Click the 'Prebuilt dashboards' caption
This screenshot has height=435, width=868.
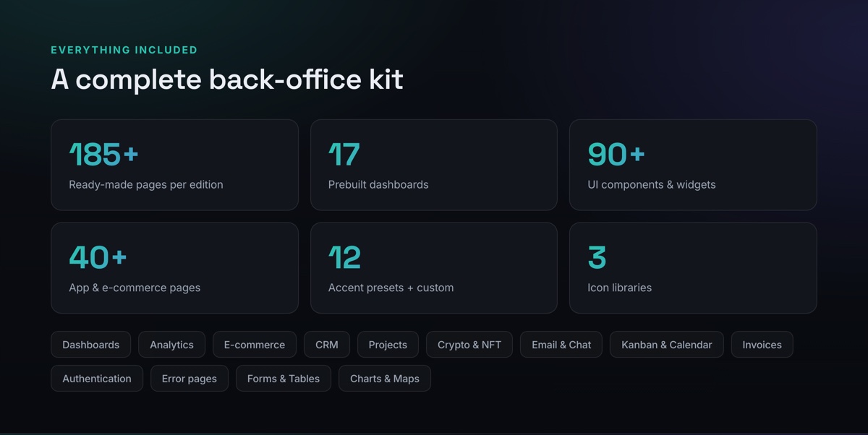[378, 184]
